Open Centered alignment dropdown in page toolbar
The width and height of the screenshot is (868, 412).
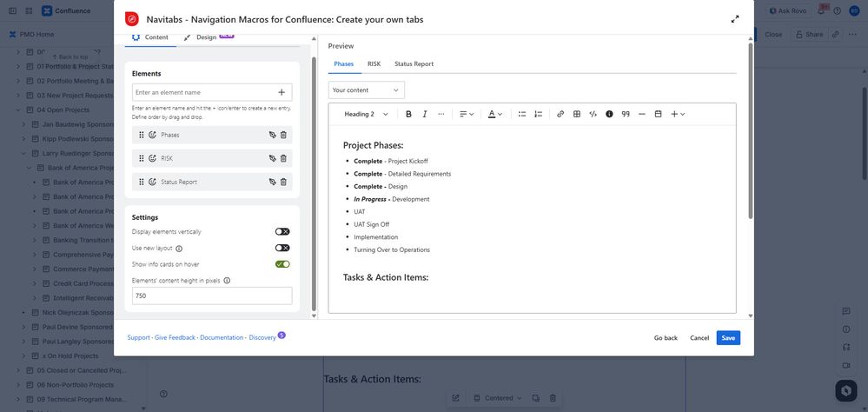point(498,398)
